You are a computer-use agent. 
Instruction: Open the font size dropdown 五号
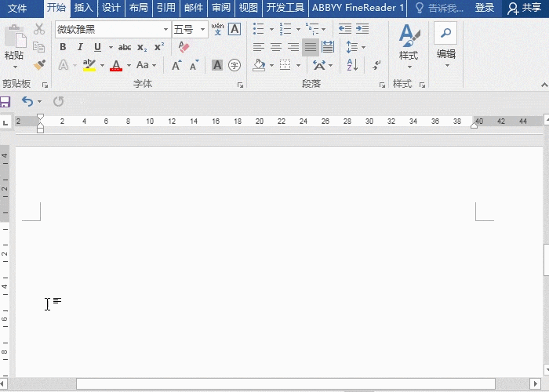190,30
